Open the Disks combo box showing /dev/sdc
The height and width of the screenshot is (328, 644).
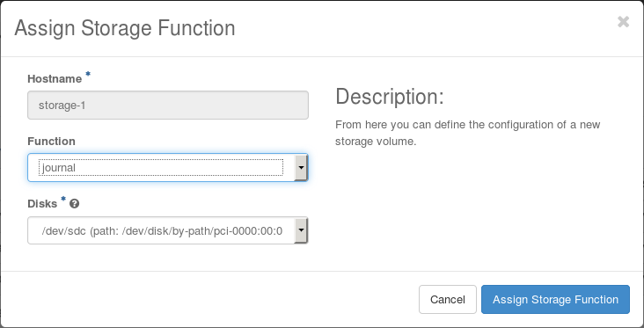[167, 230]
